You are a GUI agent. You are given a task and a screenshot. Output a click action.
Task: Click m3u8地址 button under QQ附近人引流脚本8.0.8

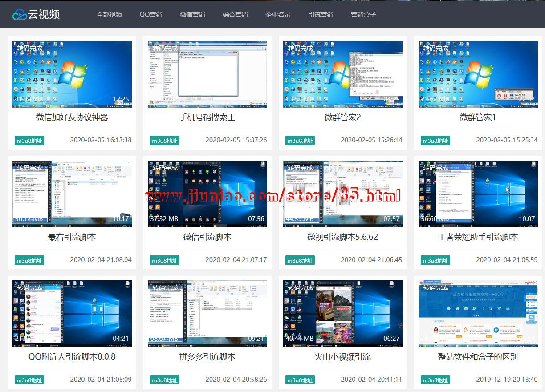(29, 380)
